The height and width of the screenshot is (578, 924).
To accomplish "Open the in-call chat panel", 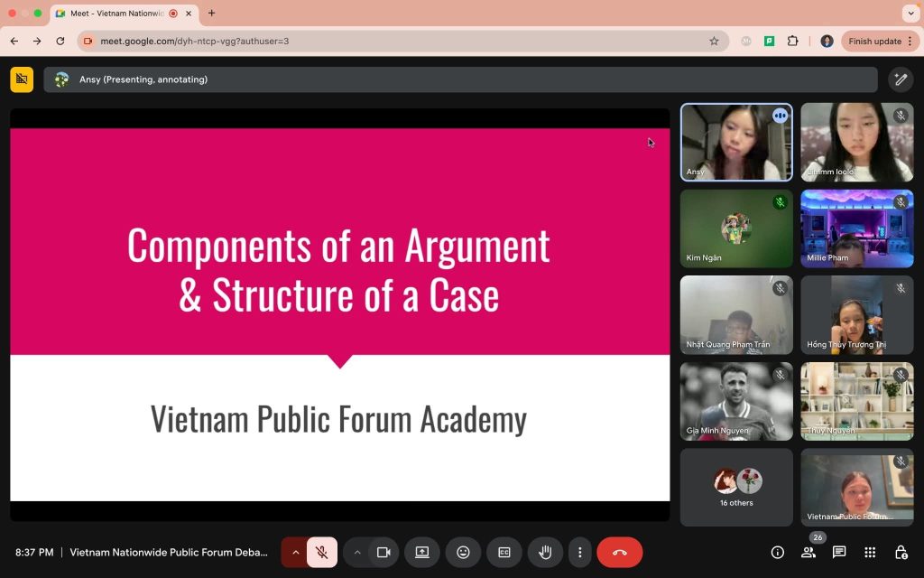I will (x=839, y=553).
